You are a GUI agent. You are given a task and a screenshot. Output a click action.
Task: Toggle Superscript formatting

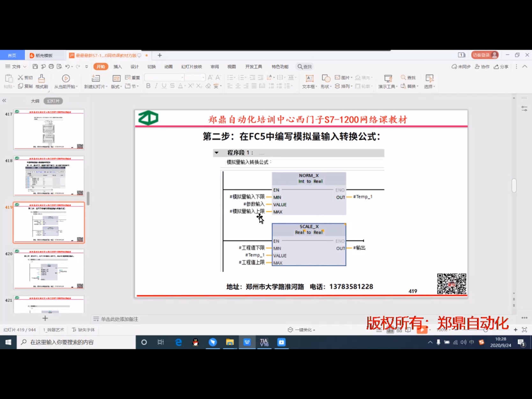(191, 86)
